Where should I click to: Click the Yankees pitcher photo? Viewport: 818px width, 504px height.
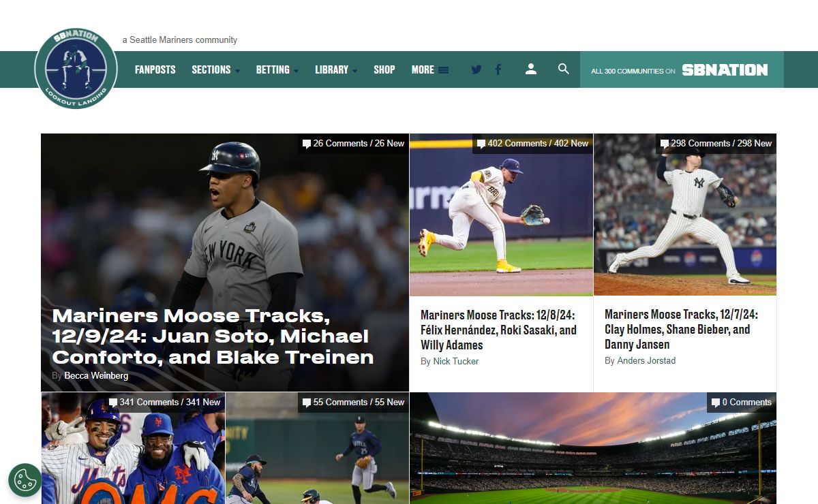pos(685,215)
